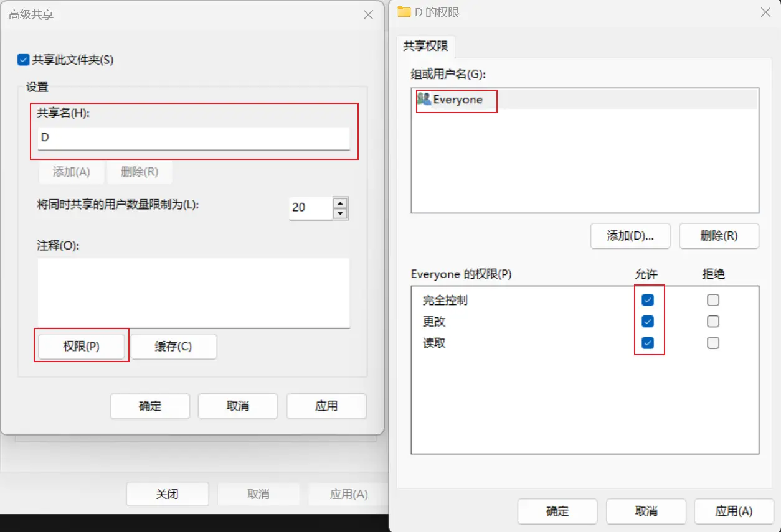Click the 缓存(C) caching button
This screenshot has width=781, height=532.
[x=173, y=347]
